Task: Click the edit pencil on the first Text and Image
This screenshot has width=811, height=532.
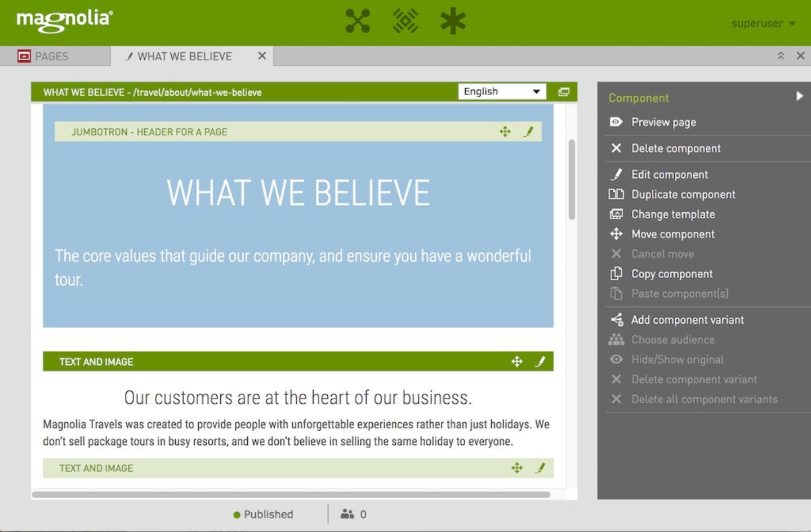Action: click(540, 361)
